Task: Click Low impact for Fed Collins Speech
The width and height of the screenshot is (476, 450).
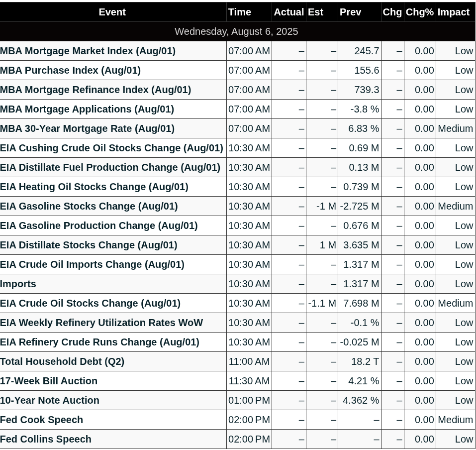Action: (464, 440)
